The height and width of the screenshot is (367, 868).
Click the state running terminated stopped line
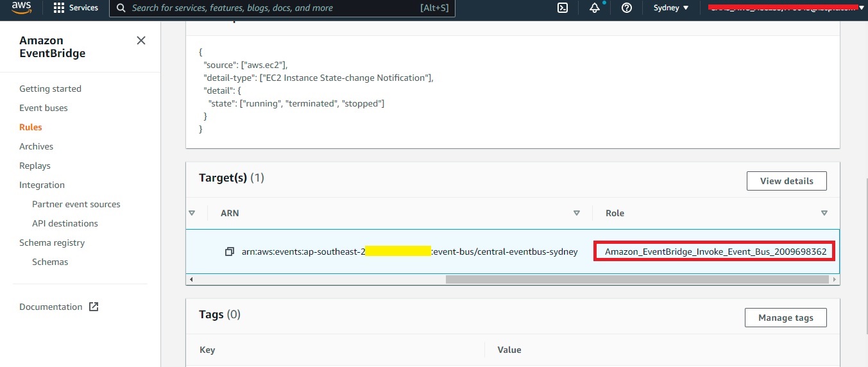point(296,103)
